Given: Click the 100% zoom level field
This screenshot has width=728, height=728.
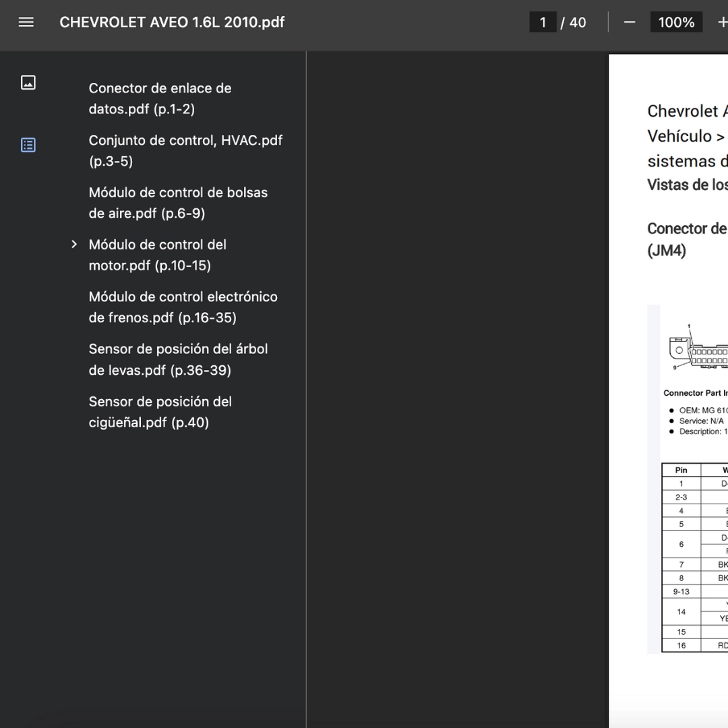Looking at the screenshot, I should (675, 22).
